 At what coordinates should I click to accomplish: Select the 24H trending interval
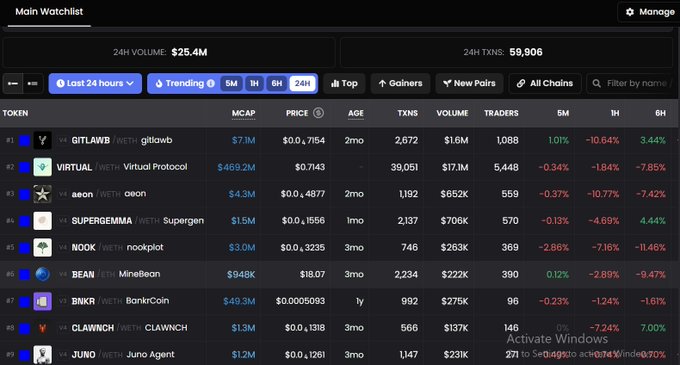tap(302, 83)
